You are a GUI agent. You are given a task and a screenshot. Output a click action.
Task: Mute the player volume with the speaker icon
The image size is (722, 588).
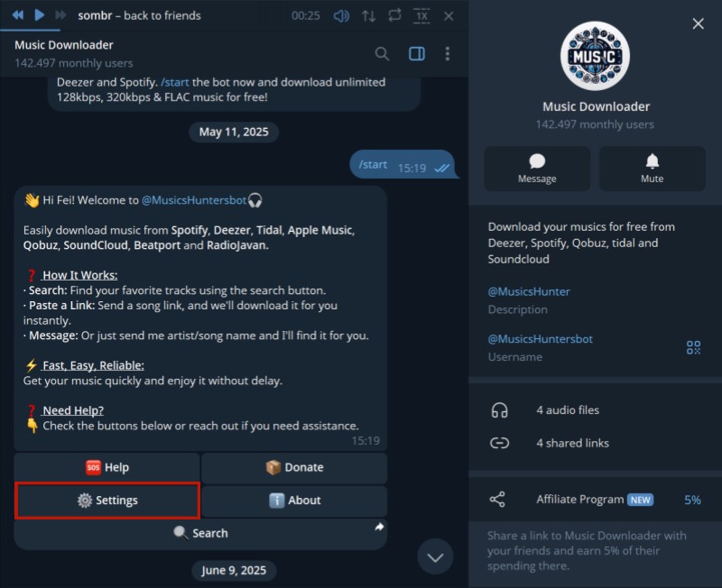343,14
